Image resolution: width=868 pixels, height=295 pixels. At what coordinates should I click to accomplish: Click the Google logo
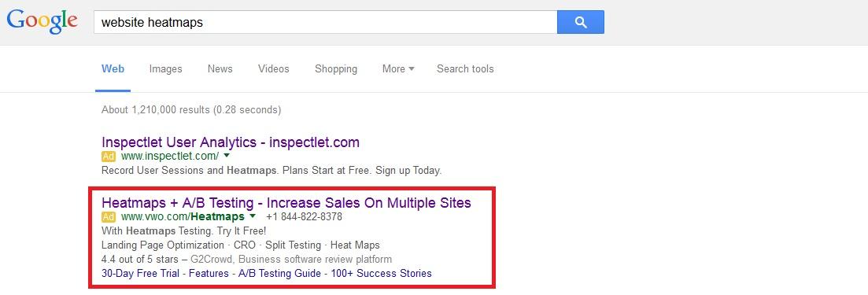42,22
